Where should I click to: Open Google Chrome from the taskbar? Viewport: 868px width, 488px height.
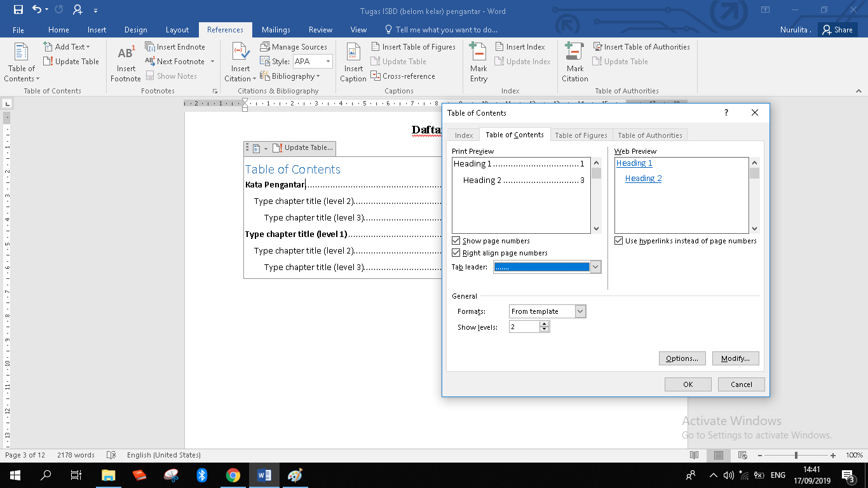233,475
